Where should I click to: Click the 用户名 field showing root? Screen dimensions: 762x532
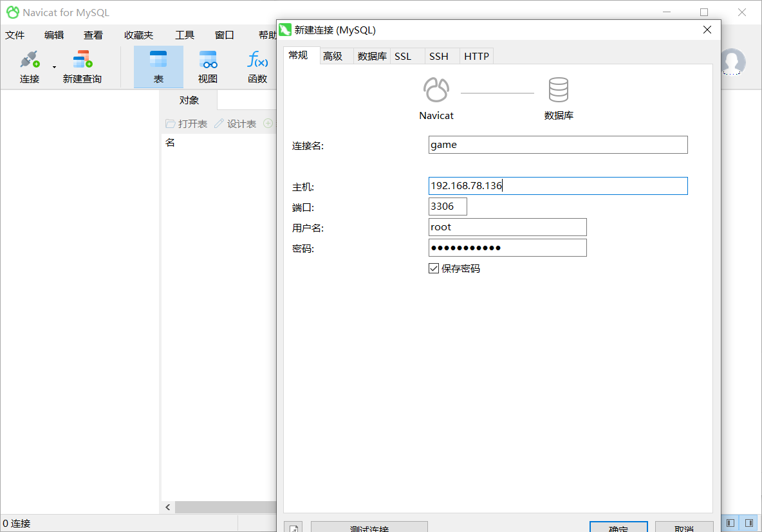click(507, 227)
